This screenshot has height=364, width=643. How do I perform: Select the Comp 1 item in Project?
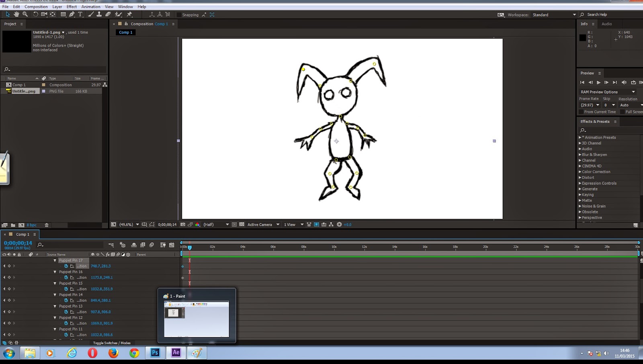click(x=19, y=85)
